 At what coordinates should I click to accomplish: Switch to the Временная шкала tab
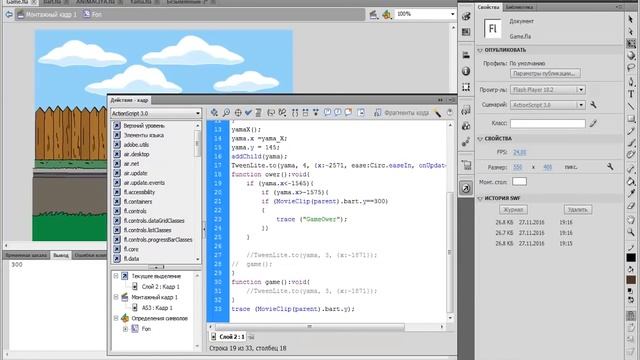pos(27,255)
